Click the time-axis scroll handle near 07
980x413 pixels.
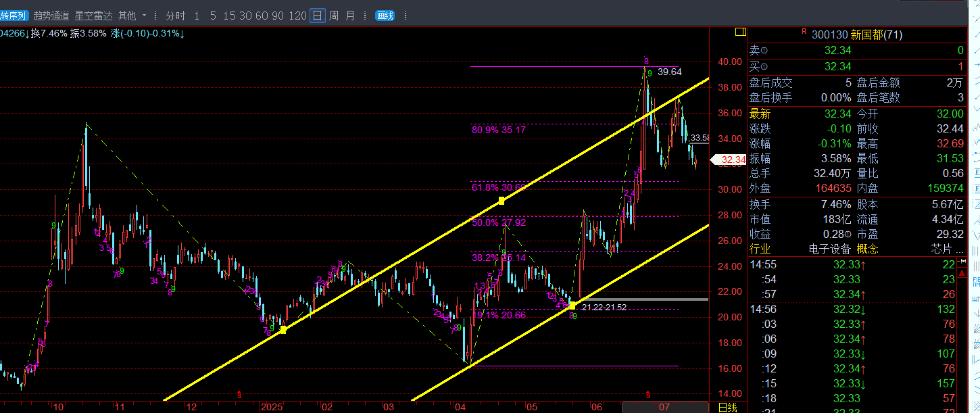665,407
